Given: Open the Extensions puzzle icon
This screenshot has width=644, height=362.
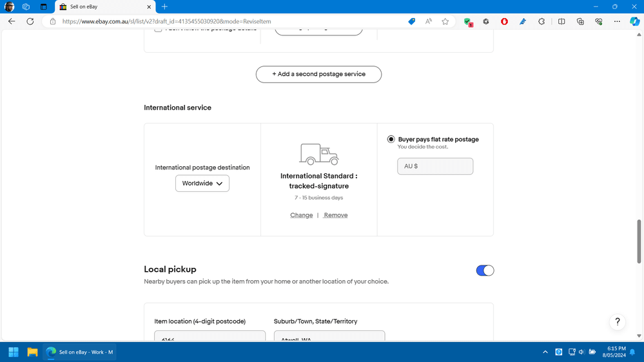Looking at the screenshot, I should (x=542, y=21).
